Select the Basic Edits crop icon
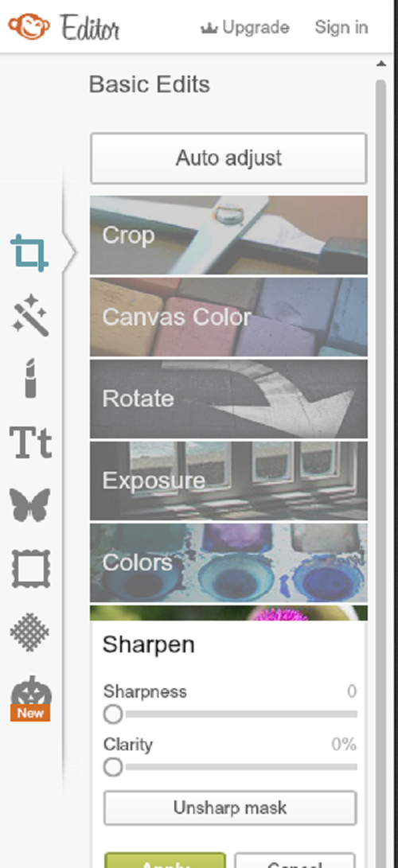398x868 pixels. pos(30,252)
